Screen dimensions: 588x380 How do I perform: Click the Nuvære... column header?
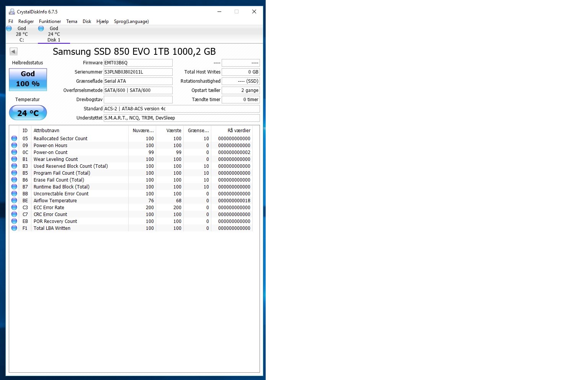tap(142, 131)
